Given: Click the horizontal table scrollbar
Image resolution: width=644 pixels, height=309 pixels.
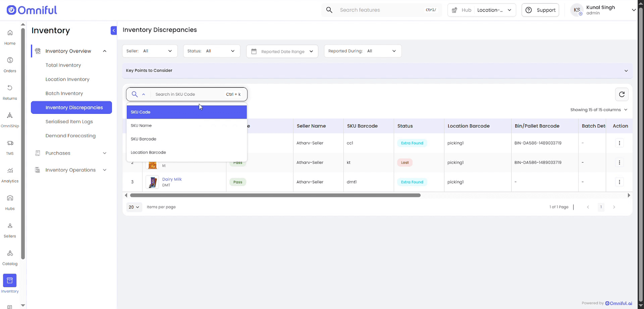Looking at the screenshot, I should (x=275, y=196).
